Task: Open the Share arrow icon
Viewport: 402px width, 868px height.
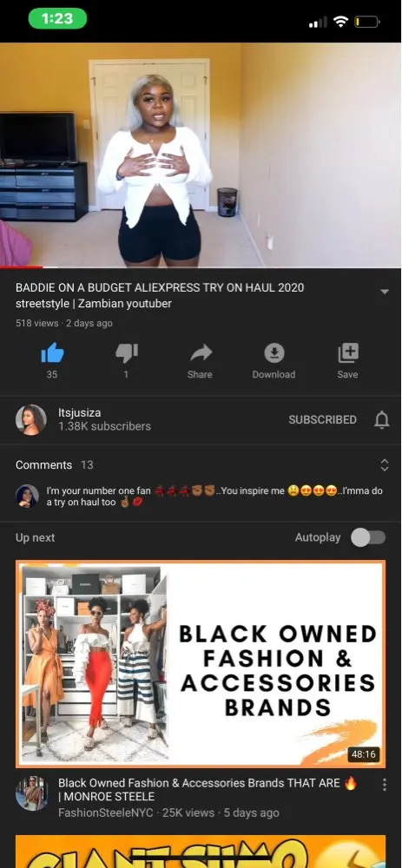Action: (x=200, y=352)
